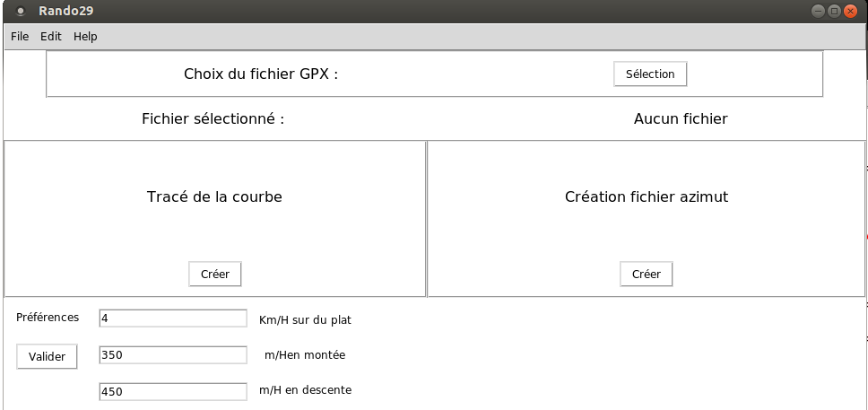
Task: Click Créer under Création fichier azimut
Action: (x=647, y=274)
